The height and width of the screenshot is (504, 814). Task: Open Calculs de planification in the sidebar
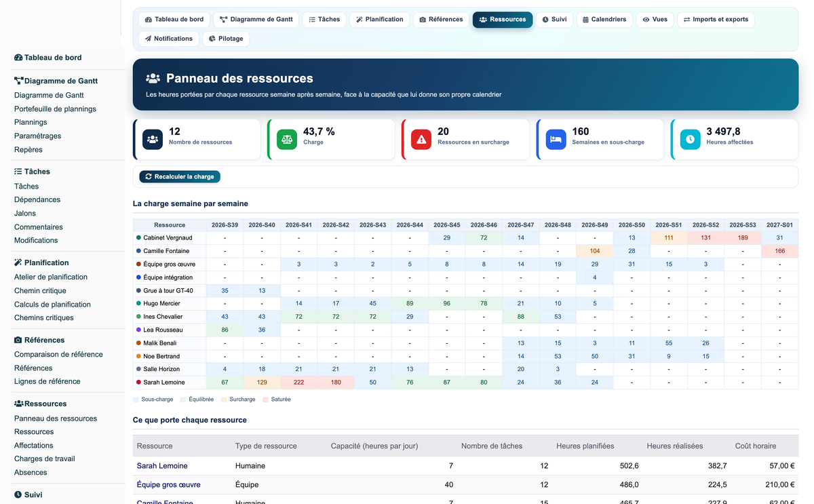point(52,304)
